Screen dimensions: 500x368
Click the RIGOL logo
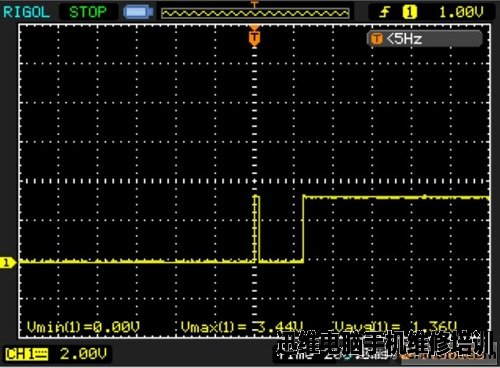pyautogui.click(x=26, y=12)
